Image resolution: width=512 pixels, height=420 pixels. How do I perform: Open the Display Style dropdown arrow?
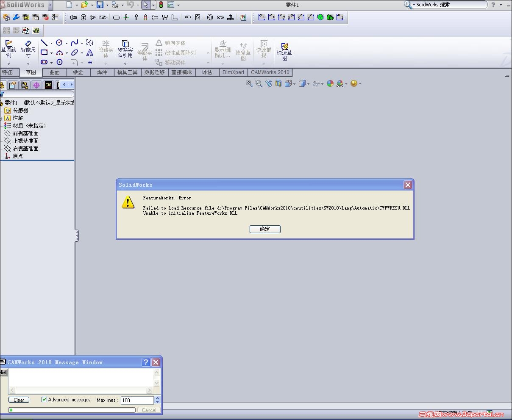pos(308,84)
